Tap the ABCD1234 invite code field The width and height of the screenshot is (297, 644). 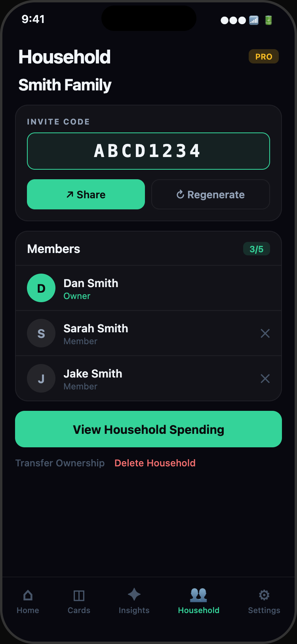[148, 151]
